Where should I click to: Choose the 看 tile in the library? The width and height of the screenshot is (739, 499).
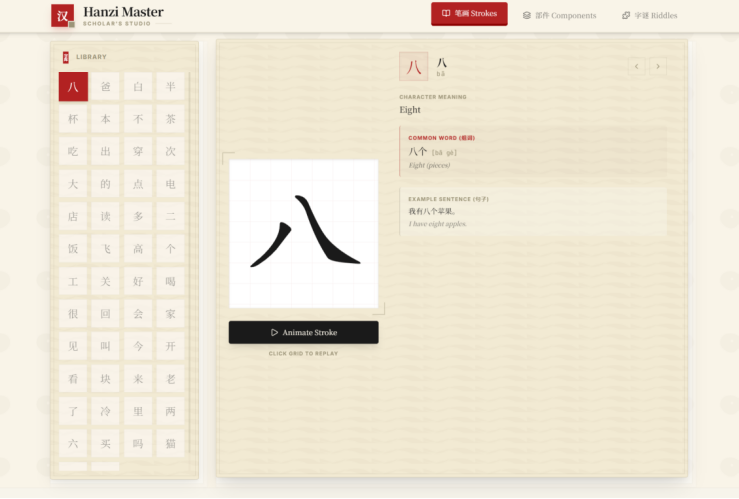pyautogui.click(x=73, y=379)
